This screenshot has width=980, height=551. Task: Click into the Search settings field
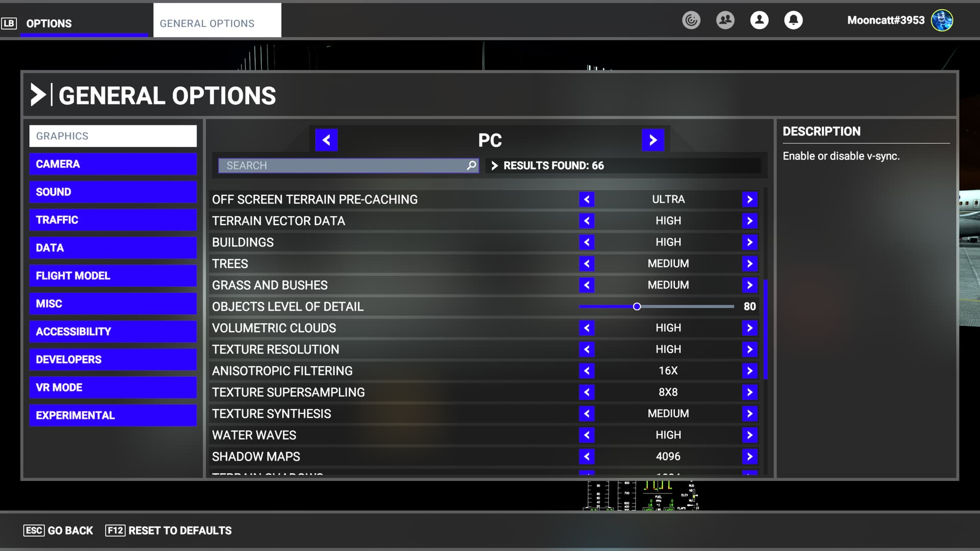342,165
